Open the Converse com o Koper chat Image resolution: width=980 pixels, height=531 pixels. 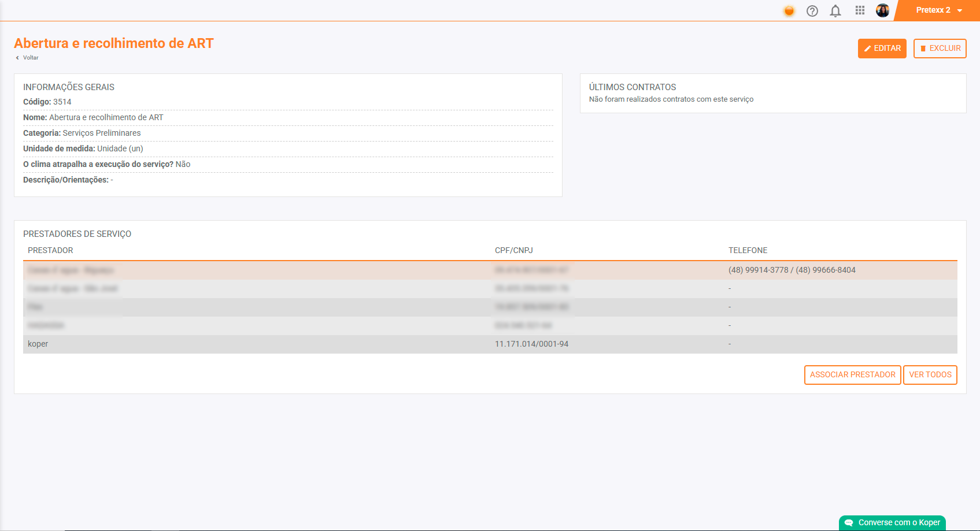tap(892, 522)
